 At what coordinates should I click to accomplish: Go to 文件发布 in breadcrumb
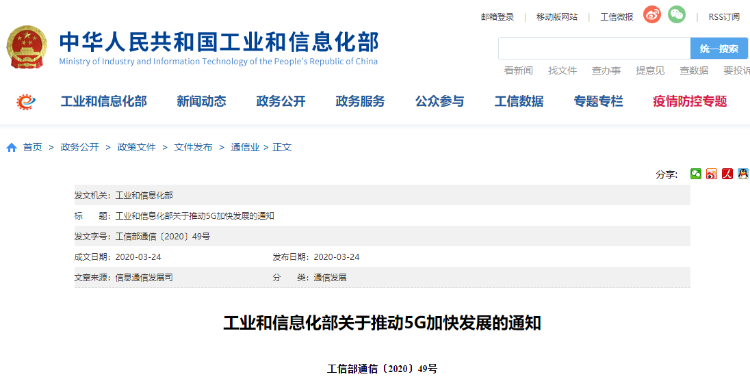pyautogui.click(x=193, y=147)
